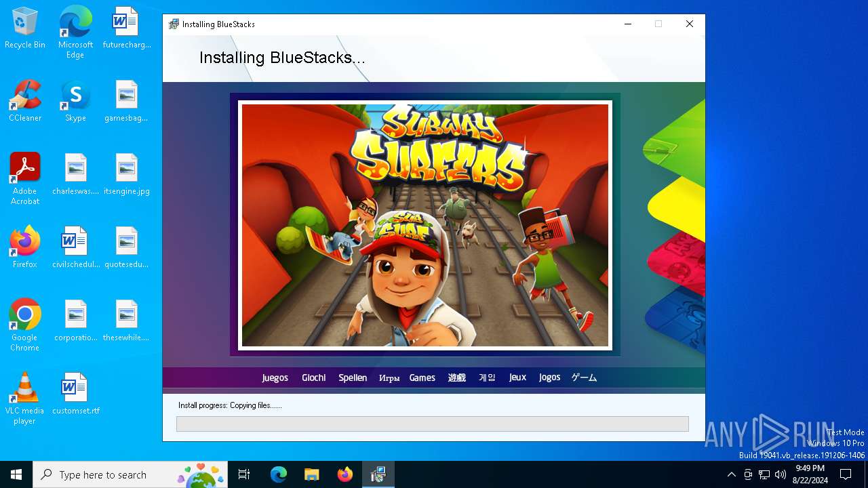Click the Subway Surfers promo image
Image resolution: width=868 pixels, height=488 pixels.
[425, 225]
